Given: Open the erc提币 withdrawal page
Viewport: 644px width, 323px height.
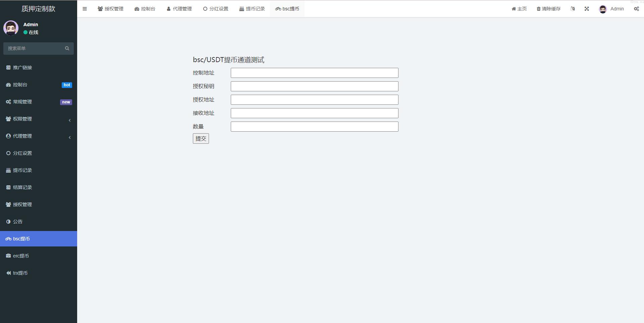Looking at the screenshot, I should [x=21, y=256].
